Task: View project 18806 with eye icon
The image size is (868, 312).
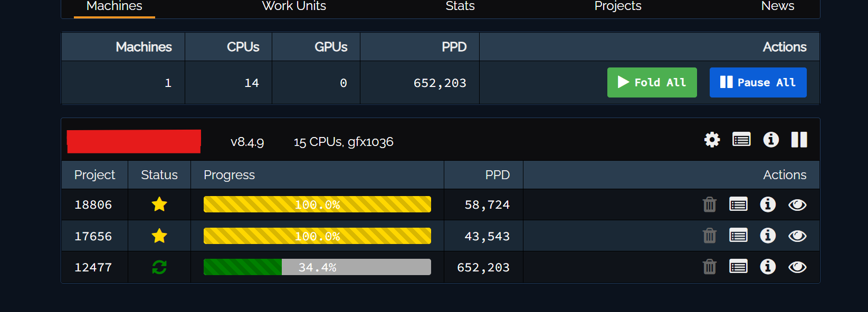Action: tap(797, 204)
